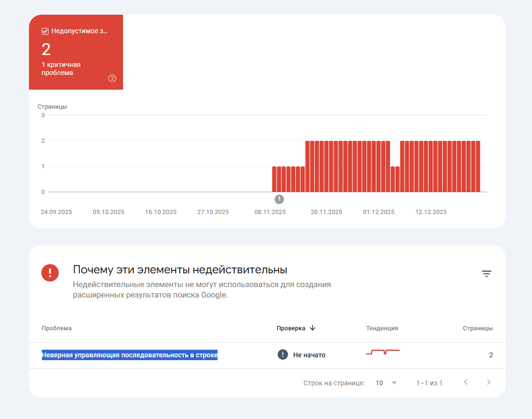Click the Не начато status text
This screenshot has height=419, width=532.
click(x=309, y=355)
